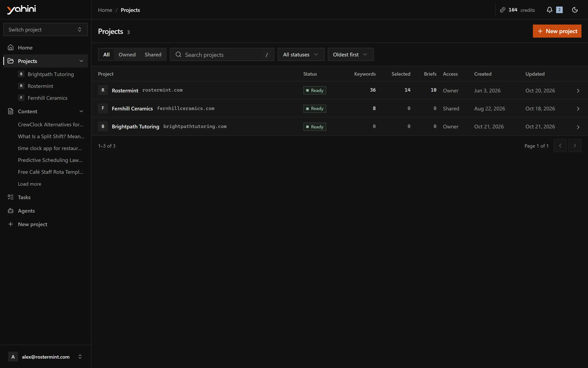Image resolution: width=588 pixels, height=368 pixels.
Task: Open 'CrewClock Alternatives for...' content item
Action: tap(51, 125)
